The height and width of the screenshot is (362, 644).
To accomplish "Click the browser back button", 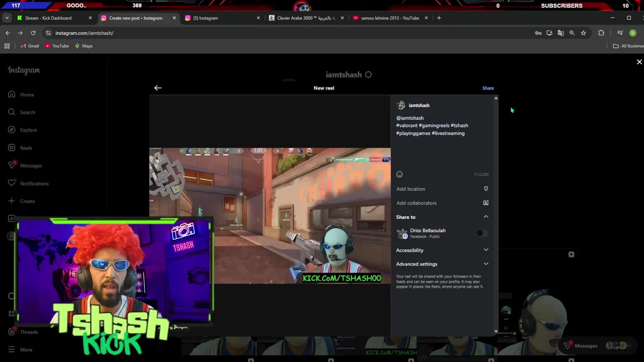I will (x=8, y=33).
